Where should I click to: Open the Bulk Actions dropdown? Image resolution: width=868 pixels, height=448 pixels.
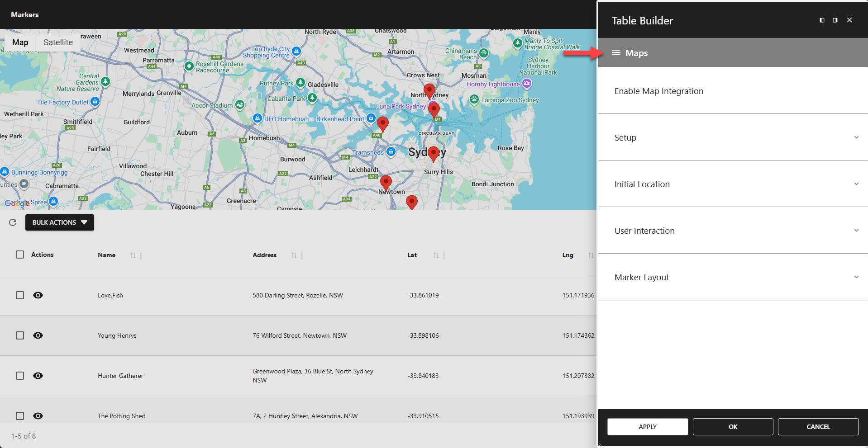click(59, 222)
